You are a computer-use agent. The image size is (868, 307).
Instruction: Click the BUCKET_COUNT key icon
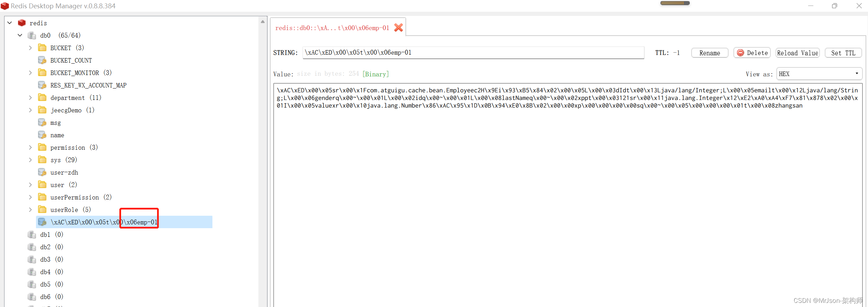click(42, 60)
